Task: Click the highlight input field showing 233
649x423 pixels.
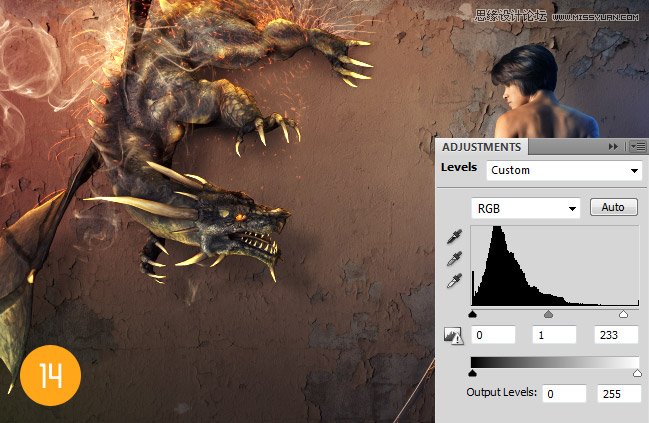Action: click(x=615, y=335)
